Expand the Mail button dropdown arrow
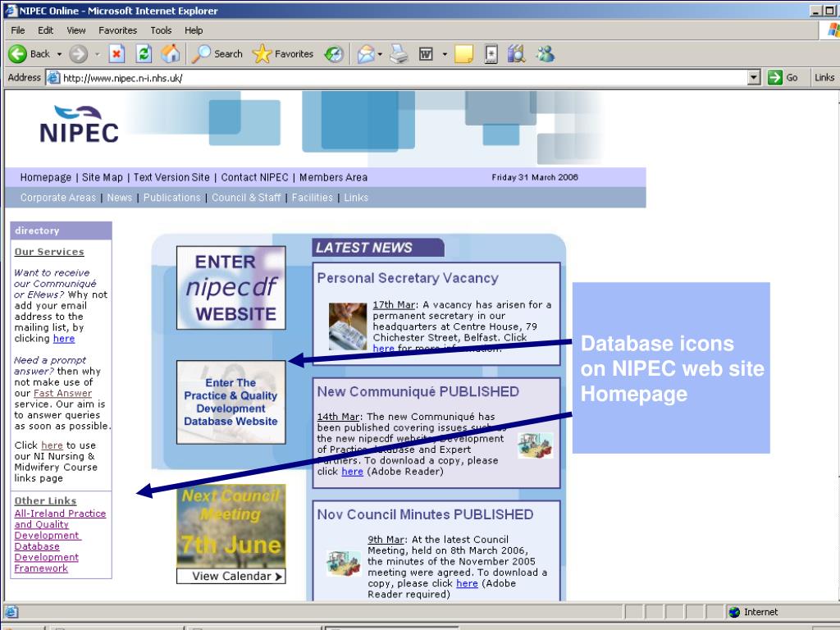 [380, 54]
